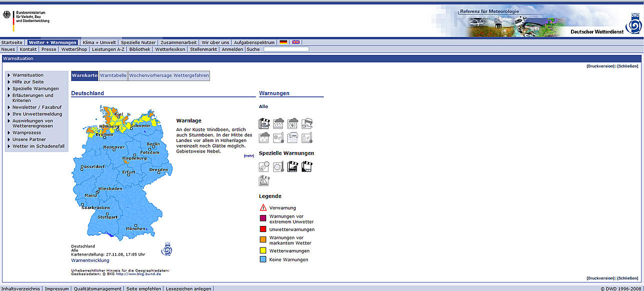The image size is (644, 291).
Task: Expand Spezielle Warnungen in the sidebar
Action: [x=35, y=88]
